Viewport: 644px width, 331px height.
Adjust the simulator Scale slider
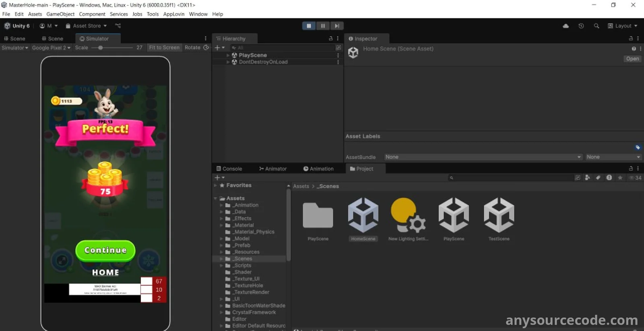point(101,47)
